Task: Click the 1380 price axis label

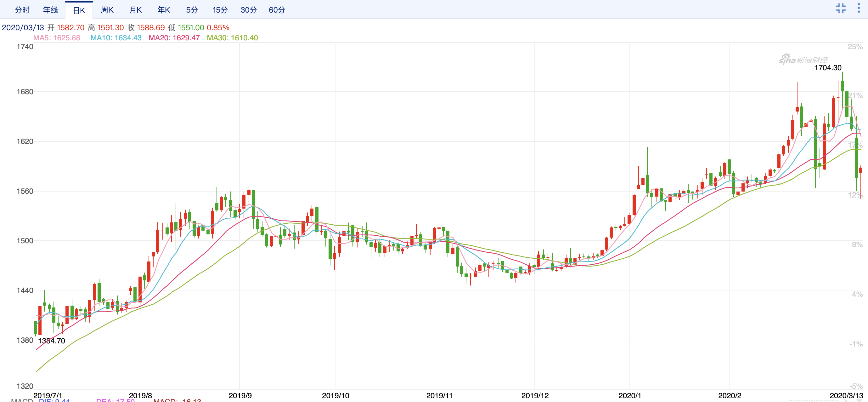Action: (25, 340)
